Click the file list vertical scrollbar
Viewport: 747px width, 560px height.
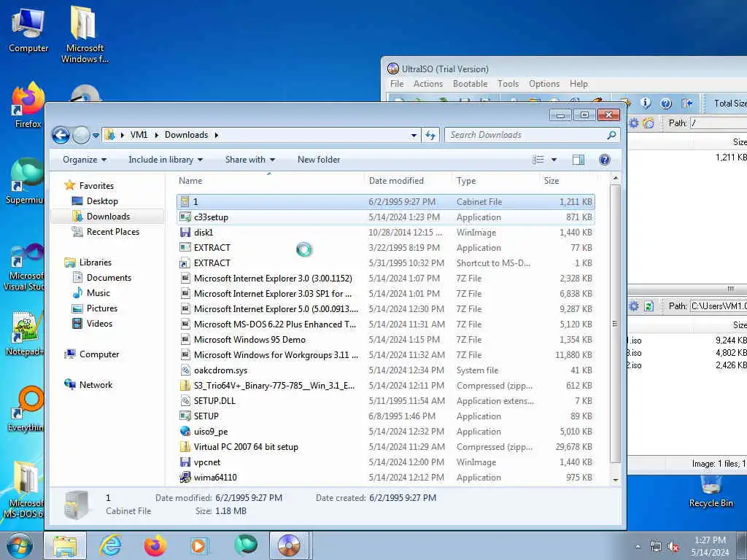click(615, 324)
